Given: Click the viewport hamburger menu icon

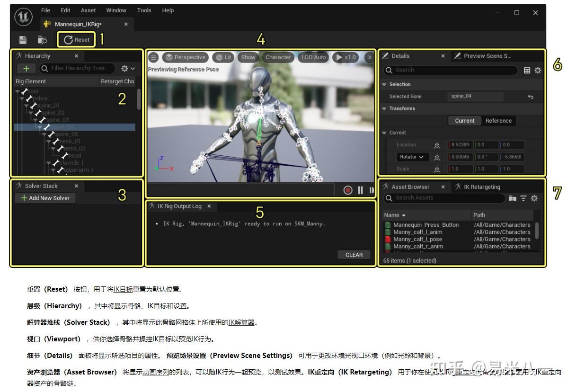Looking at the screenshot, I should (155, 57).
